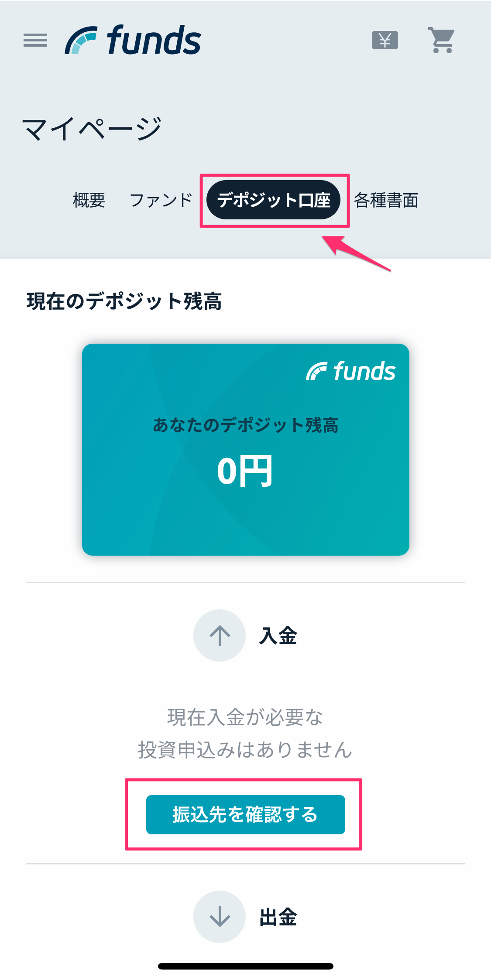The image size is (491, 980).
Task: Open the shopping cart
Action: coord(442,40)
